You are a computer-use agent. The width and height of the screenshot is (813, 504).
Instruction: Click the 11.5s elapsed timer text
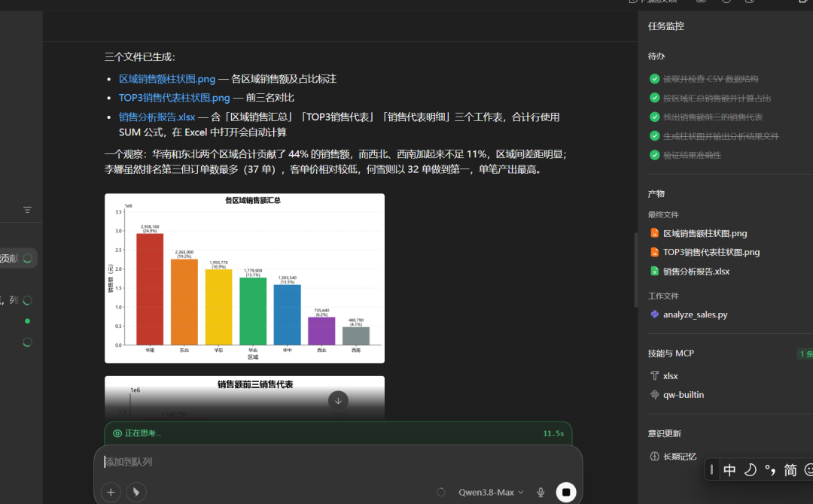pyautogui.click(x=553, y=433)
